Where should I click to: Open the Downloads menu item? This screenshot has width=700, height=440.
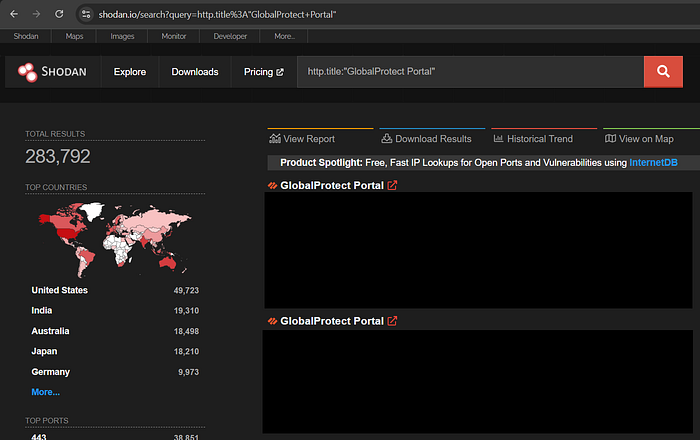pos(195,72)
